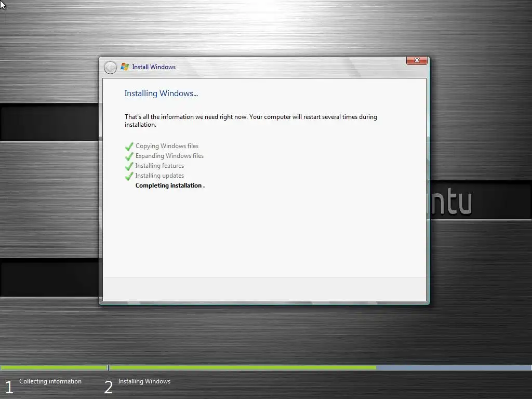
Task: Click the restart information paragraph
Action: pos(251,121)
